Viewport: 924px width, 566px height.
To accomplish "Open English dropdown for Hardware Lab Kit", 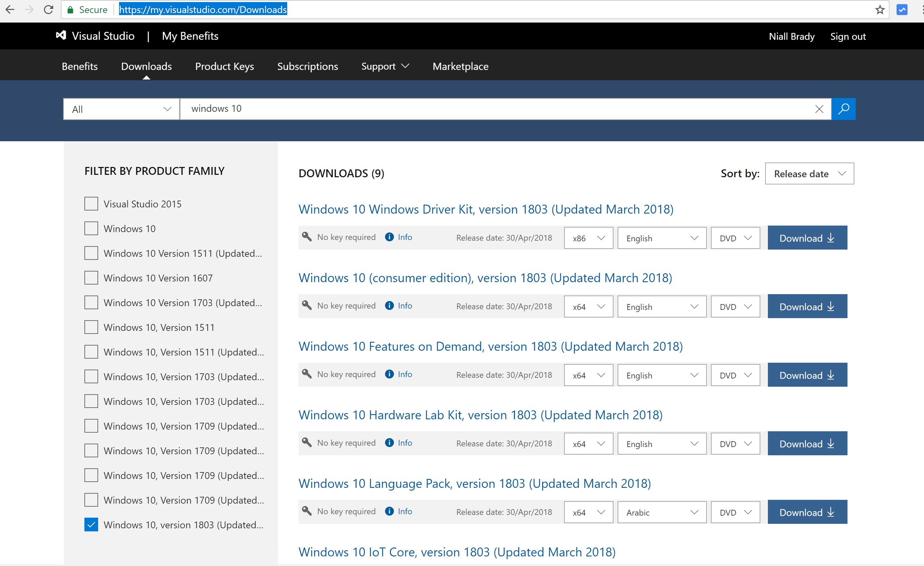I will 662,444.
